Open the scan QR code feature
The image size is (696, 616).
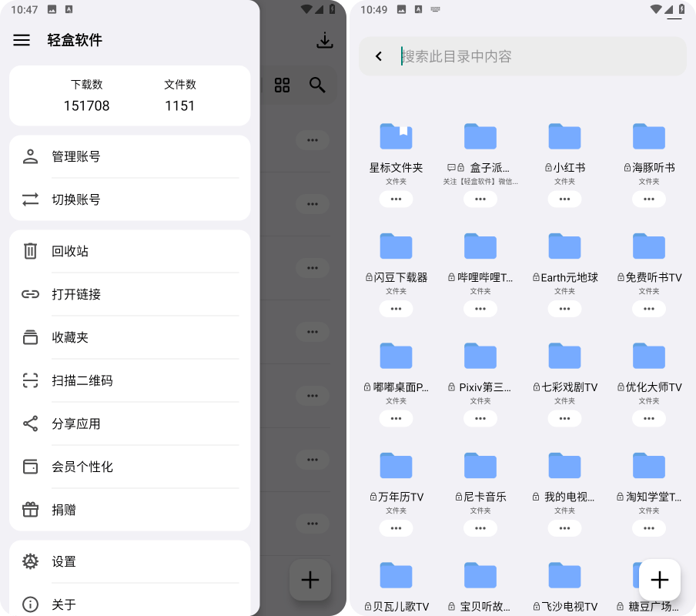coord(77,380)
